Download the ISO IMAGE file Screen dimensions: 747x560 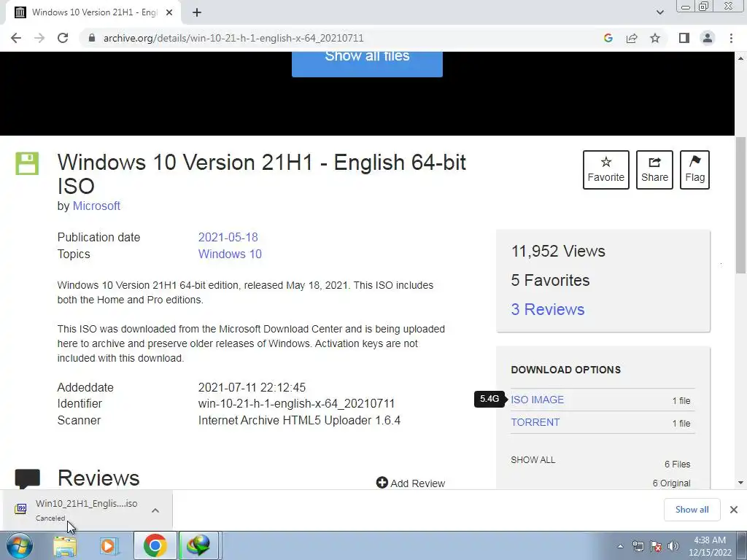coord(537,400)
